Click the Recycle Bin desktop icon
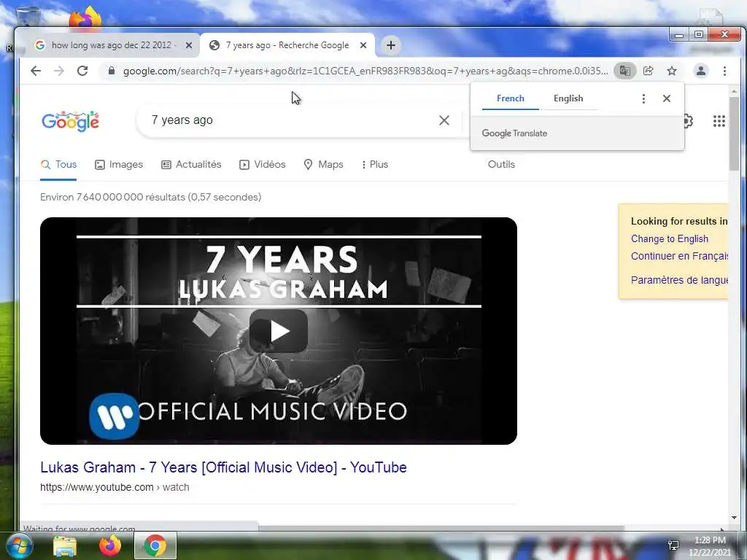This screenshot has width=747, height=560. click(x=28, y=16)
